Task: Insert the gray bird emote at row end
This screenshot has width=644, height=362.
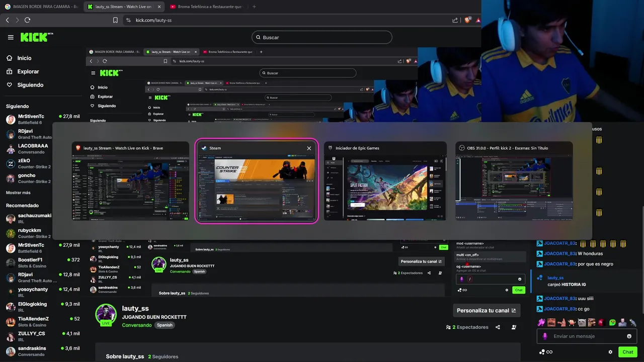Action: 633,322
